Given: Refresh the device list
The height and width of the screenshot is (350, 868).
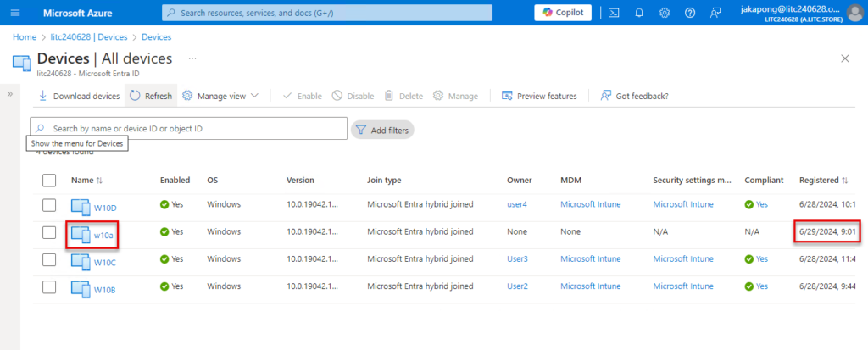Looking at the screenshot, I should [x=151, y=96].
